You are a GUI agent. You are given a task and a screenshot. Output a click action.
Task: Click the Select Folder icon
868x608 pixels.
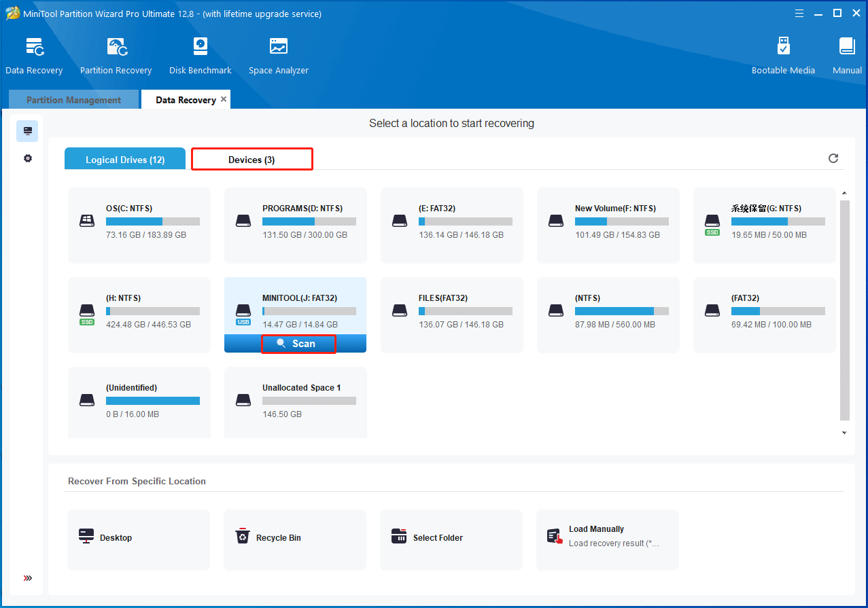(x=399, y=537)
